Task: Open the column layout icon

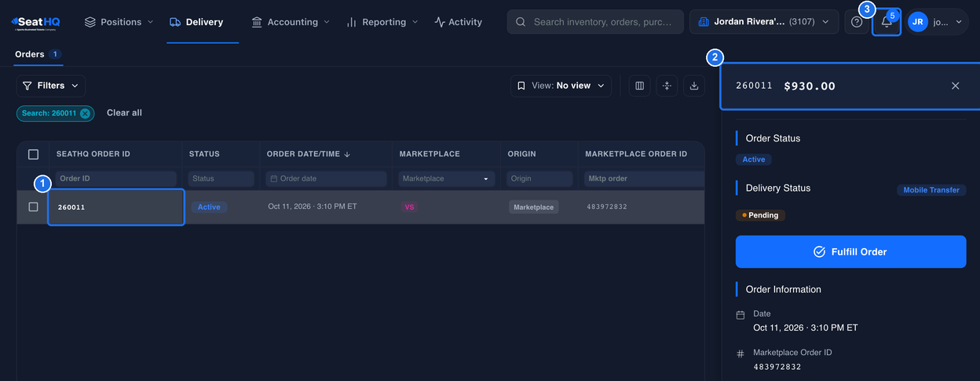Action: click(x=640, y=86)
